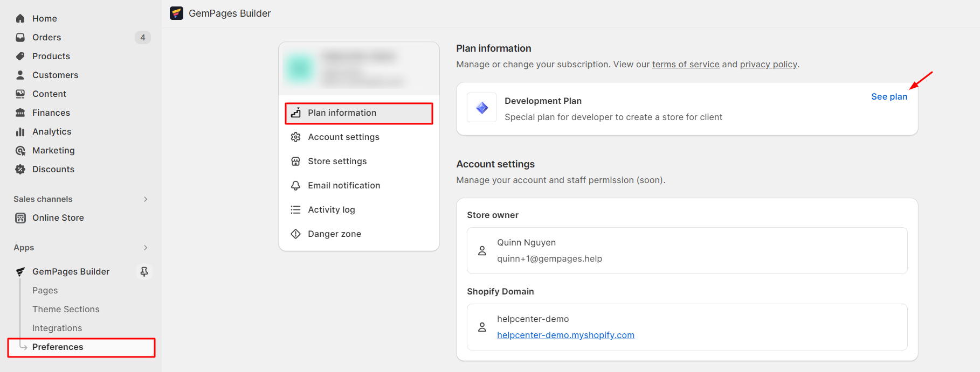The image size is (980, 372).
Task: Click the Account settings gear icon
Action: pyautogui.click(x=295, y=137)
